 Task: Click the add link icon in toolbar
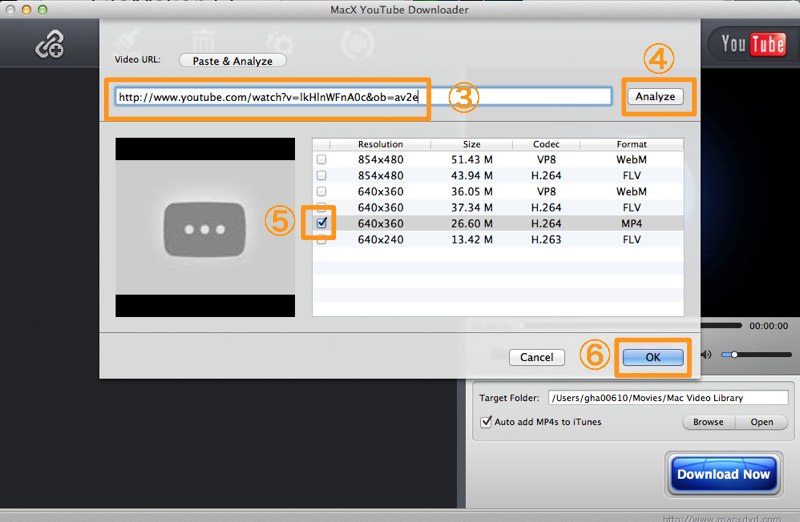[x=49, y=44]
